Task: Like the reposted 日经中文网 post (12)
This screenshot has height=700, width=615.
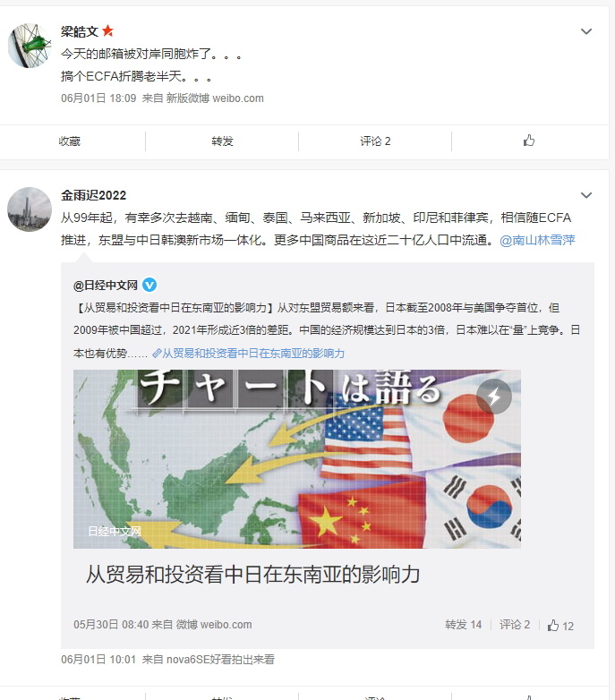Action: [560, 626]
